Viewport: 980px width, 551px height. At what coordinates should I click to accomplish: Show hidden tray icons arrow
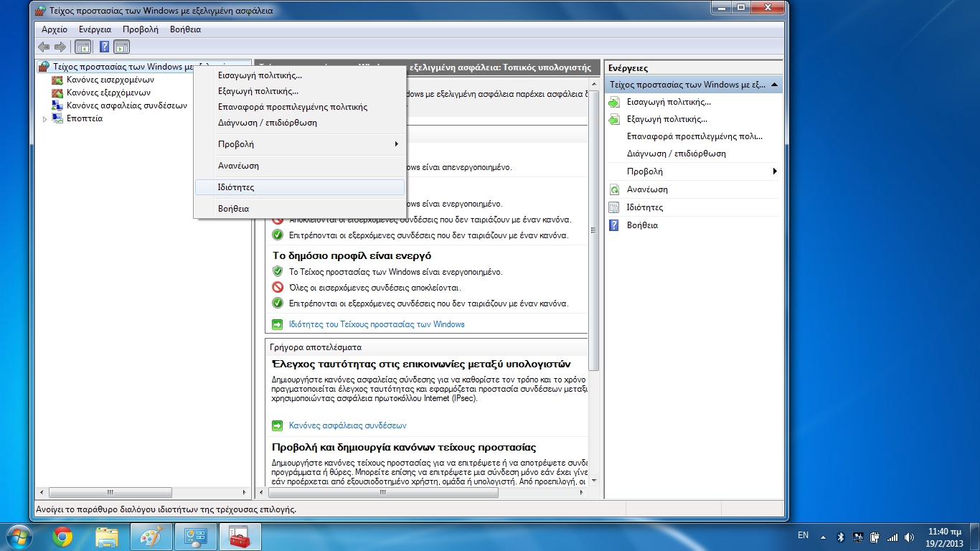(x=824, y=537)
